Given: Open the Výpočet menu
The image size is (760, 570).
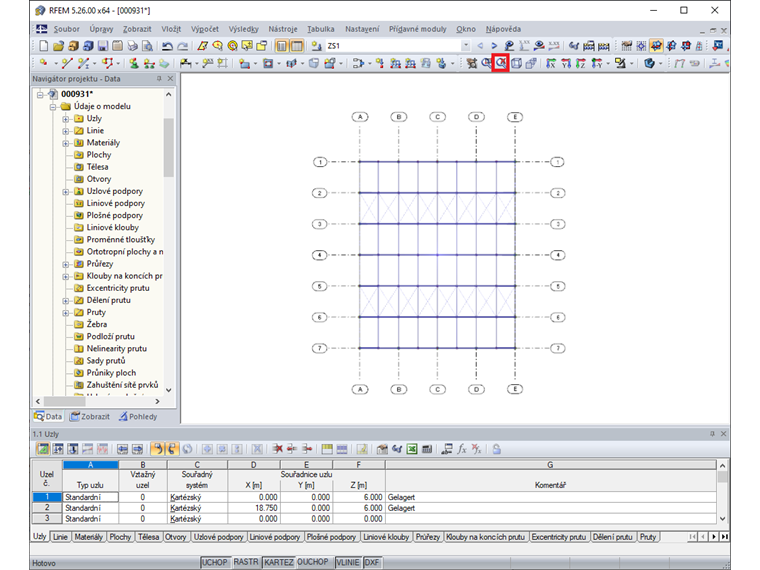Looking at the screenshot, I should [205, 29].
